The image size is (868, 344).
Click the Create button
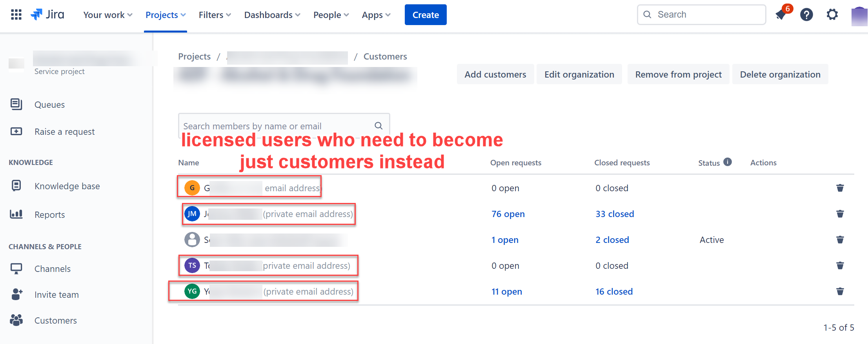(426, 15)
